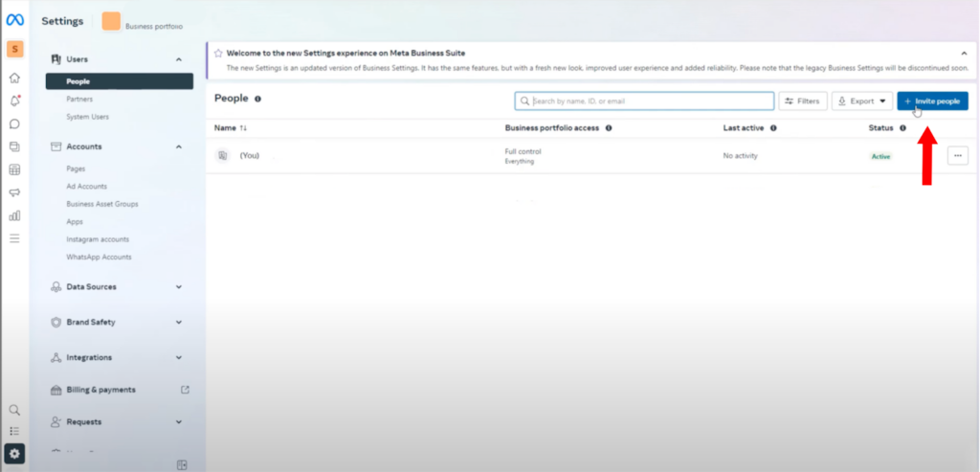This screenshot has width=980, height=472.
Task: Open Ad Accounts in sidebar
Action: (x=86, y=187)
